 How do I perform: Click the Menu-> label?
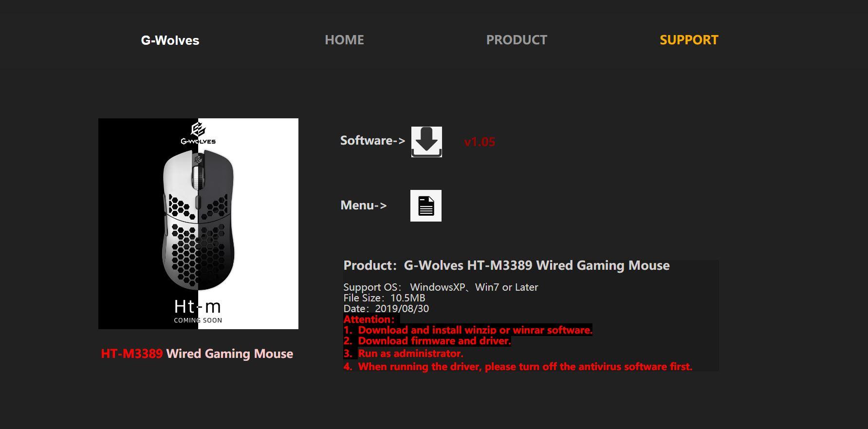coord(363,205)
